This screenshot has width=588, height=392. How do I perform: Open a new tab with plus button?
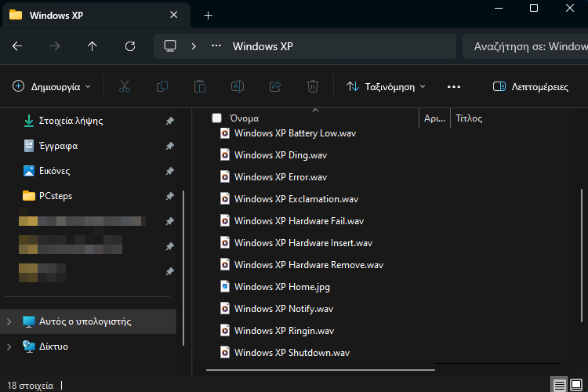click(208, 16)
